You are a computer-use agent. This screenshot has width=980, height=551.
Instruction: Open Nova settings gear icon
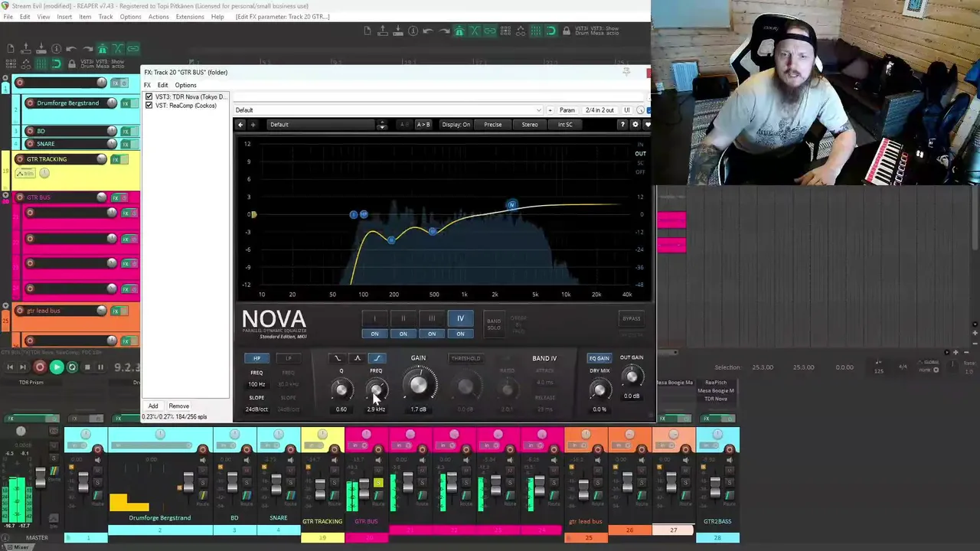(x=635, y=125)
